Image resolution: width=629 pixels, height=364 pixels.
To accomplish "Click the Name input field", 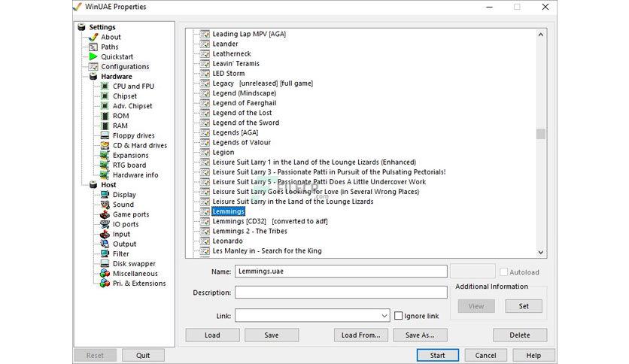I will pos(341,271).
